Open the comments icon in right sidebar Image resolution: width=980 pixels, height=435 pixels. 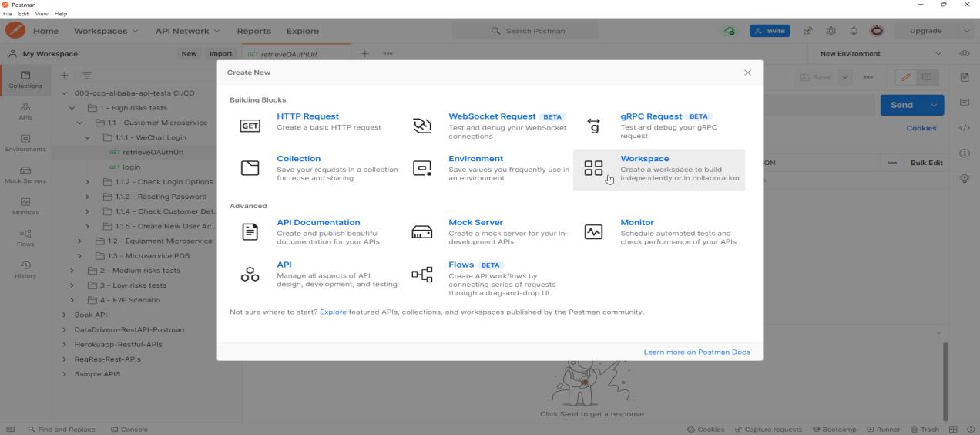pos(965,103)
